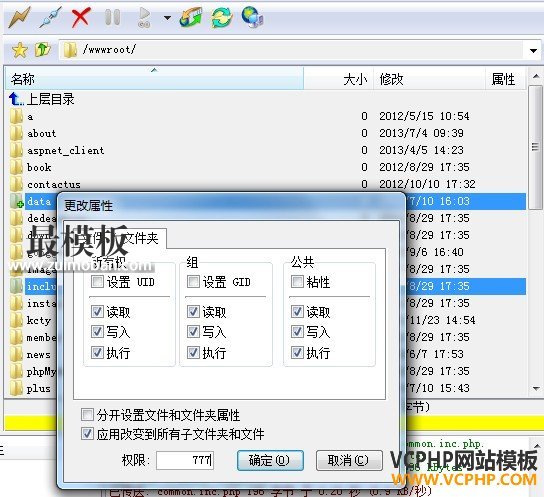Viewport: 544px width, 497px height.
Task: Uncheck 应用改变到所有子文件夹和文件 option
Action: click(x=87, y=434)
